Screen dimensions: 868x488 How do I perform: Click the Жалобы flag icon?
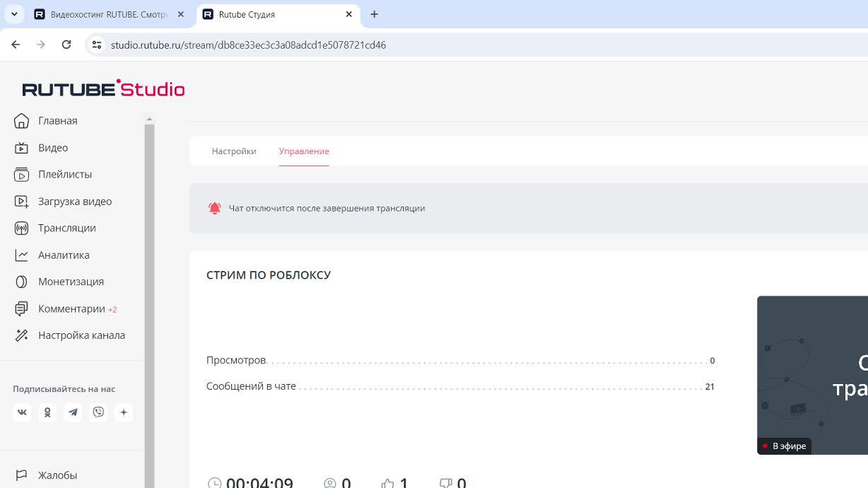coord(22,475)
